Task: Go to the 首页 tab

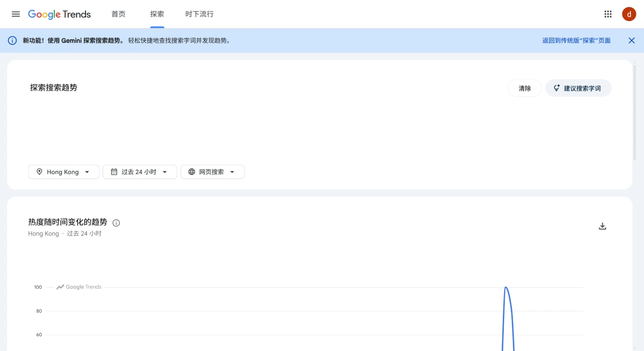Action: click(118, 14)
